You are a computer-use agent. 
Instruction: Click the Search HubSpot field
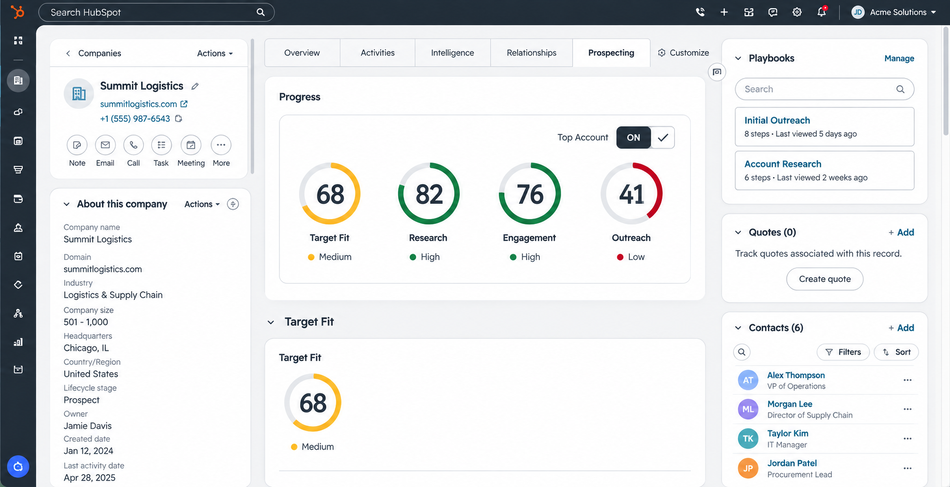pos(156,12)
